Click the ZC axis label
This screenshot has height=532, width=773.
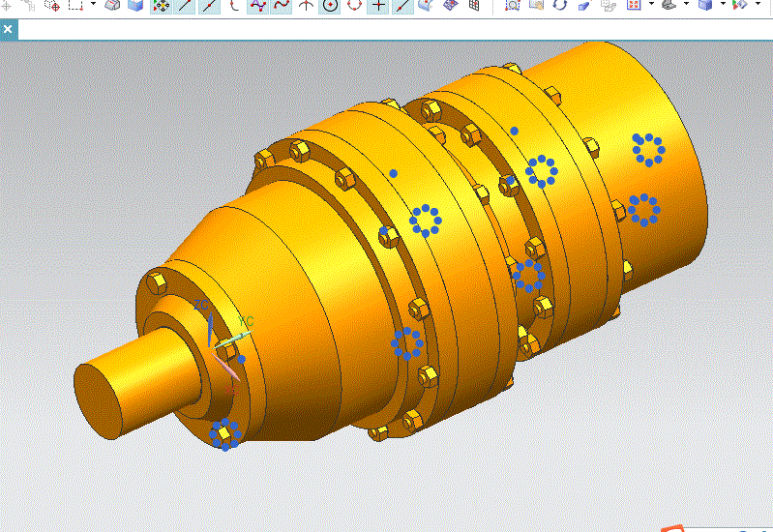(200, 306)
